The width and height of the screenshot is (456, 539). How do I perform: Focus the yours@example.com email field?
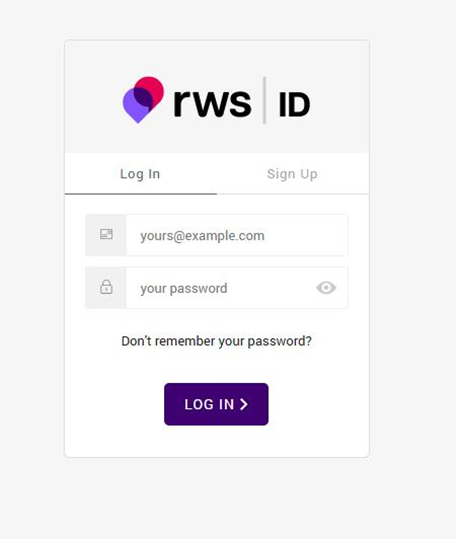[x=237, y=235]
